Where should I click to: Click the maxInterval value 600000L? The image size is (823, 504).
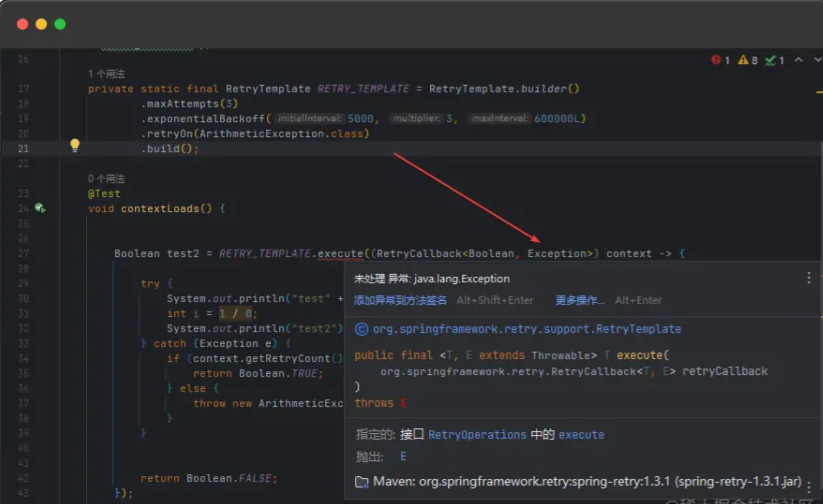point(557,119)
